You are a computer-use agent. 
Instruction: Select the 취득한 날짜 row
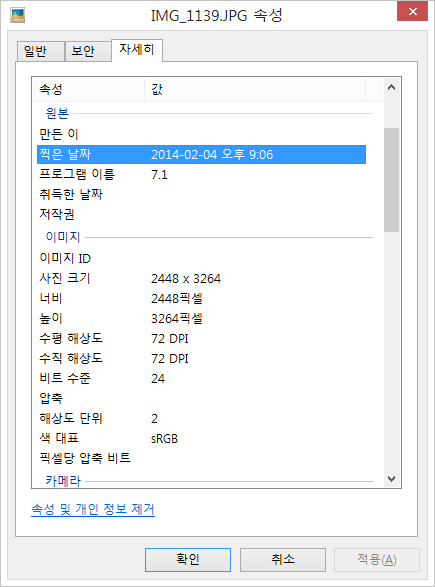click(x=201, y=194)
